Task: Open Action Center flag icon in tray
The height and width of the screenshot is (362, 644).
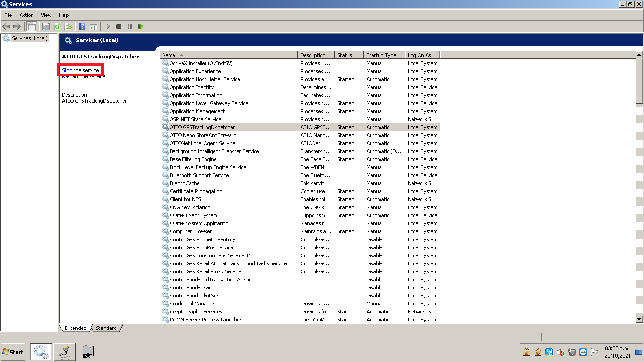Action: pos(594,352)
